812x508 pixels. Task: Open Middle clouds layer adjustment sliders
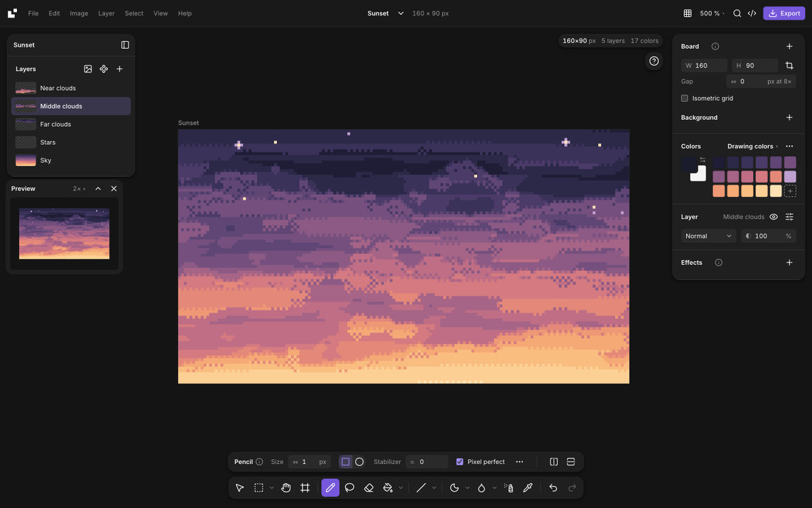pyautogui.click(x=789, y=217)
